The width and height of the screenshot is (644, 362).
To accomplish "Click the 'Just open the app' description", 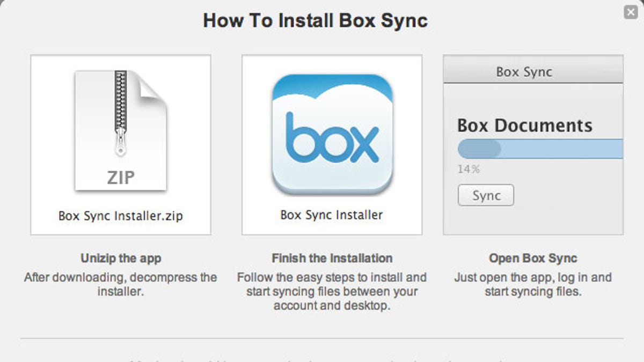I will pos(533,285).
